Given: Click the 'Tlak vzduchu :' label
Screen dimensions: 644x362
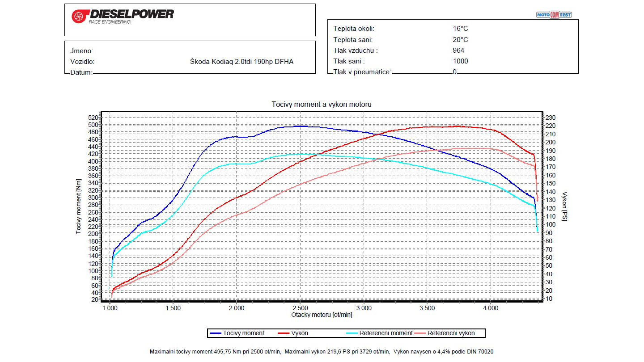Looking at the screenshot, I should tap(356, 51).
